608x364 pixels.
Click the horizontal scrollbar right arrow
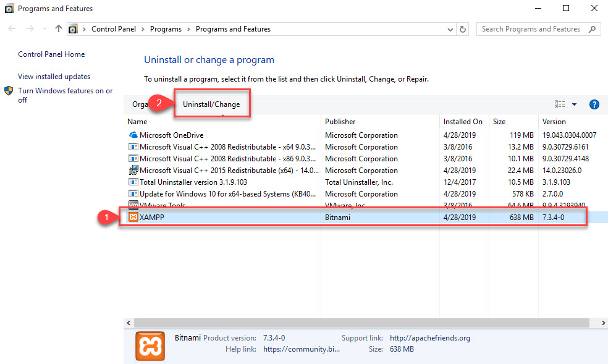[603, 323]
